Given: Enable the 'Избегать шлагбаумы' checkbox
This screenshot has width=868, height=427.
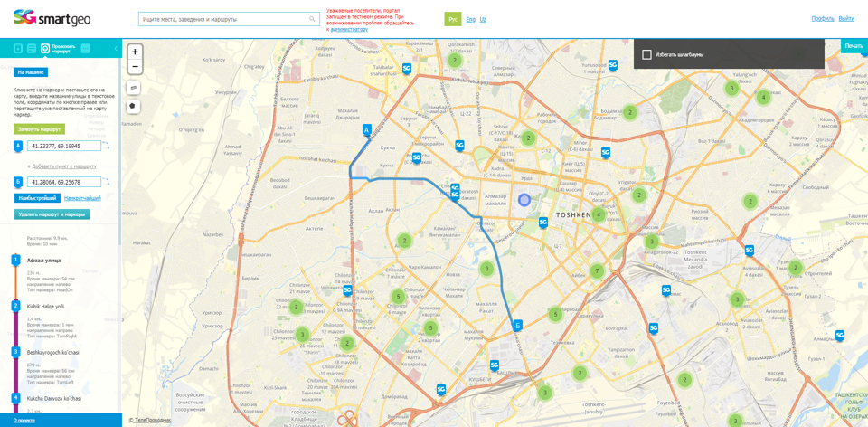Looking at the screenshot, I should click(646, 54).
